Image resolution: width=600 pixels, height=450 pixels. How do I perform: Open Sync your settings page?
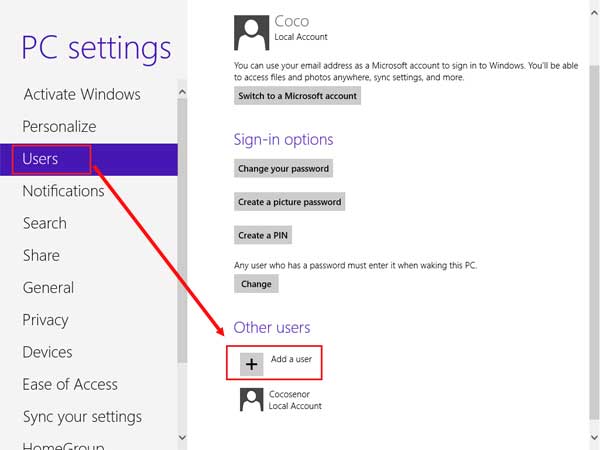click(82, 417)
